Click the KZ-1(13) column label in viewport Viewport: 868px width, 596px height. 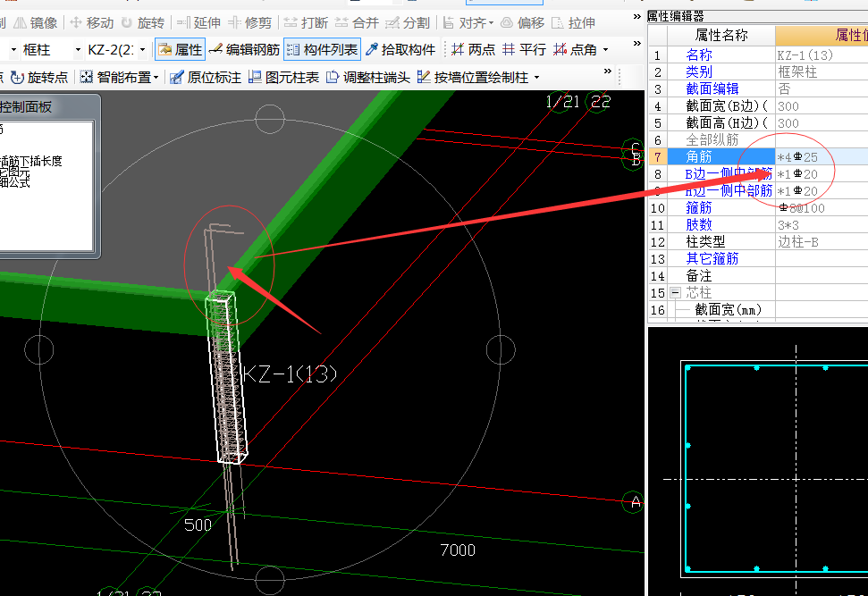(x=290, y=374)
